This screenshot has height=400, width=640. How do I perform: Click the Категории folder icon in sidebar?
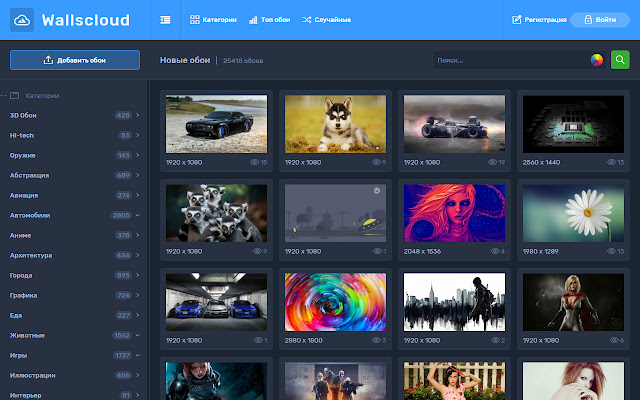click(x=15, y=96)
